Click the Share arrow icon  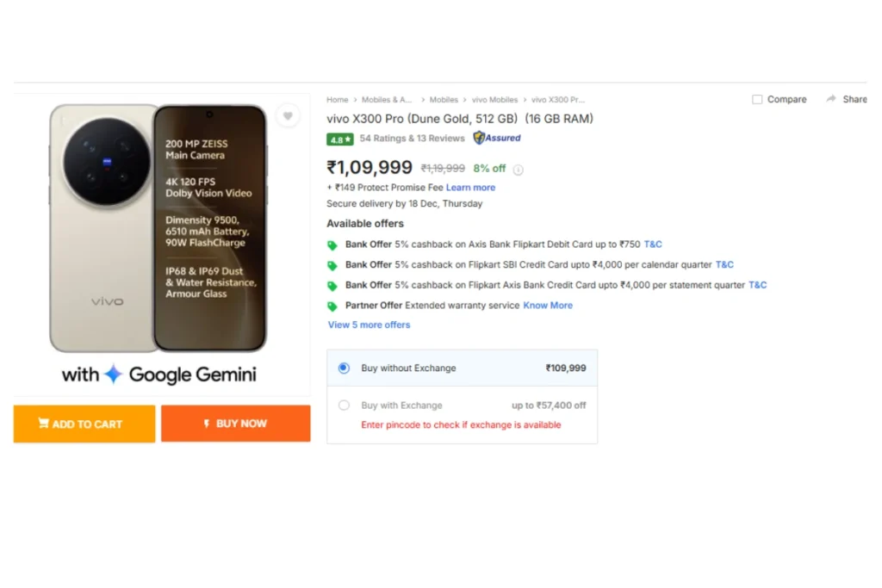click(x=831, y=99)
